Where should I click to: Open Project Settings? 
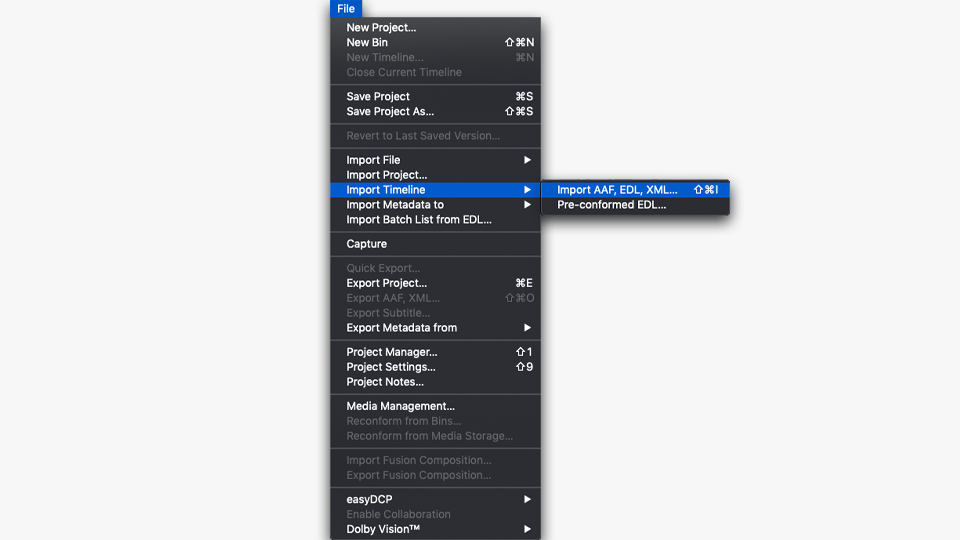click(x=390, y=367)
